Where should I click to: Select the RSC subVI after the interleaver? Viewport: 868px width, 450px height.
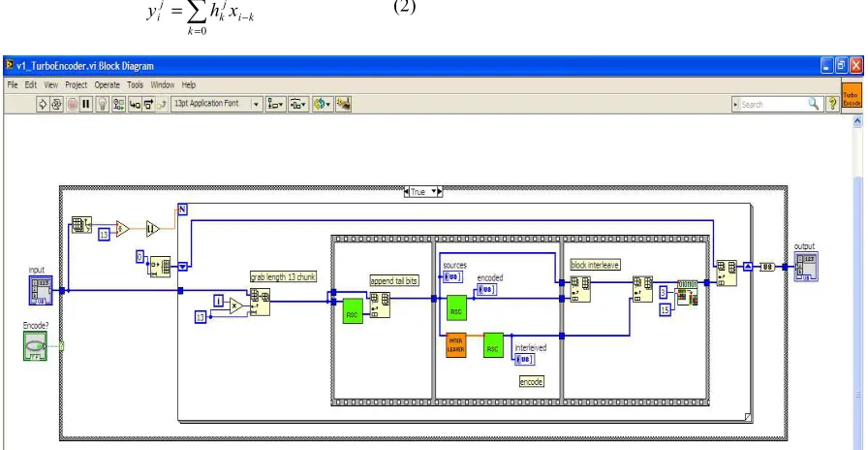point(493,344)
